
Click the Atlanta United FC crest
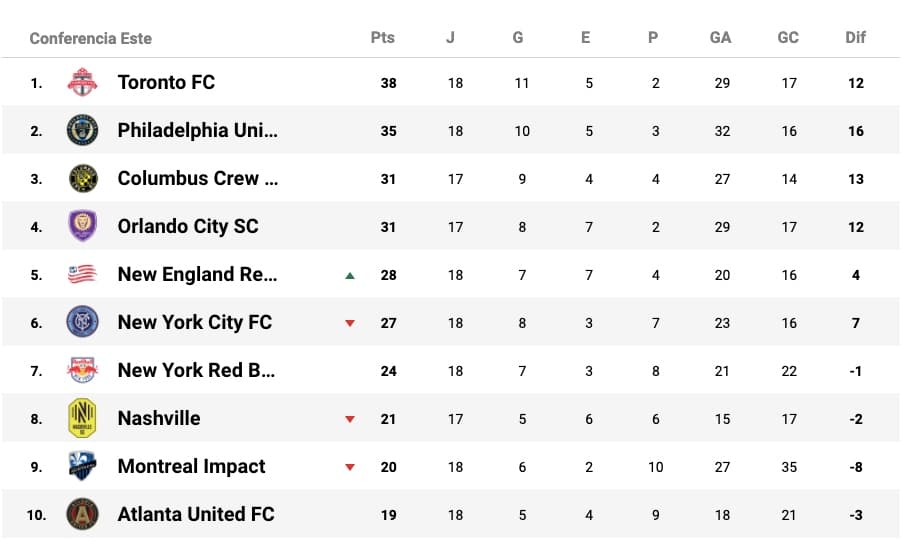pyautogui.click(x=82, y=514)
